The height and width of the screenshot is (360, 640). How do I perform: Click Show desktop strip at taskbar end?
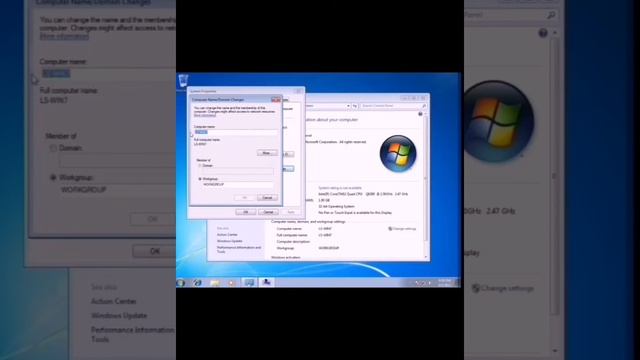(x=458, y=282)
